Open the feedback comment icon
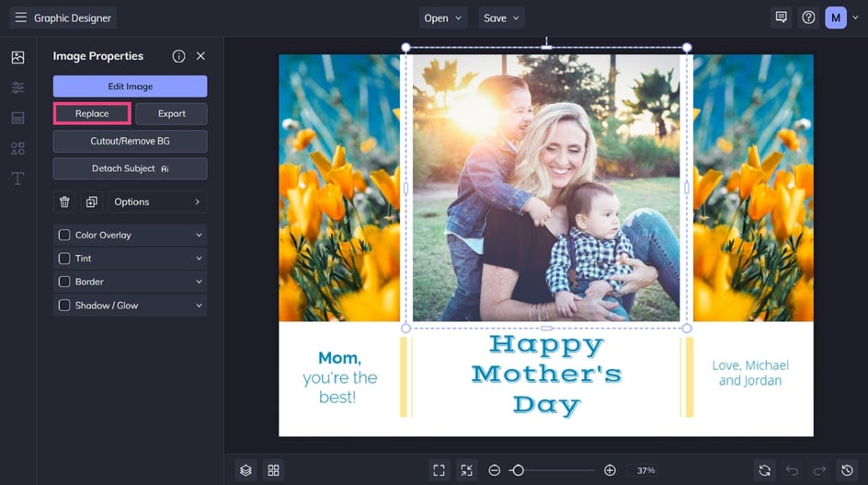 [x=781, y=17]
